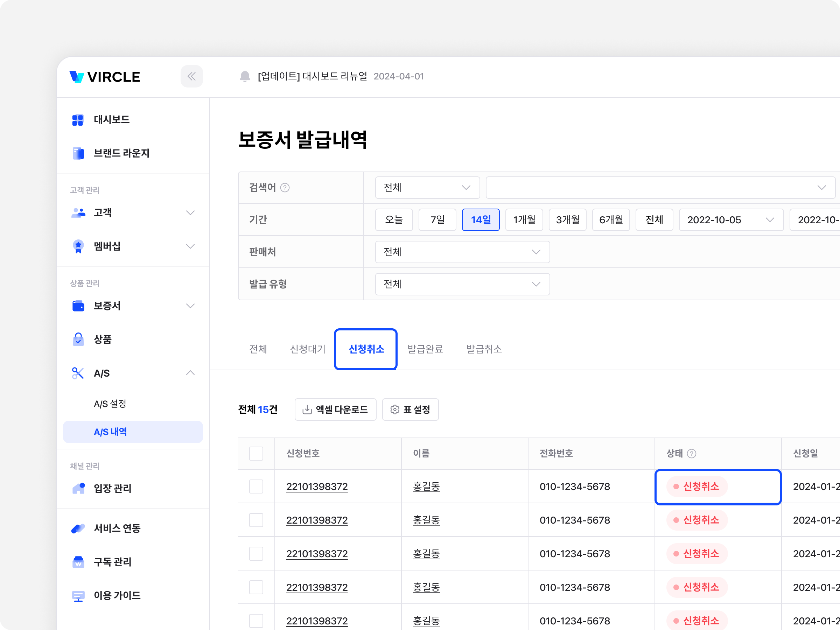This screenshot has width=840, height=630.
Task: Click help icon next to 검색어
Action: (x=285, y=188)
